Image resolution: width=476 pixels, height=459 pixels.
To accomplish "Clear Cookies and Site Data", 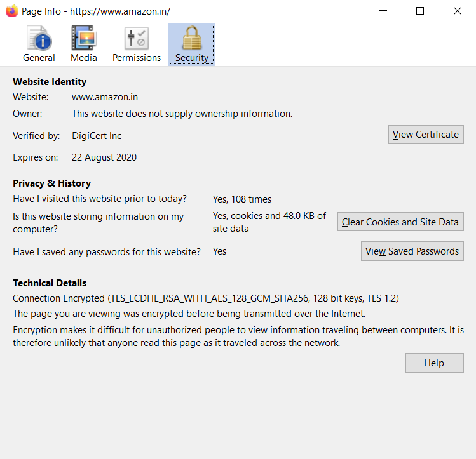I will click(400, 222).
